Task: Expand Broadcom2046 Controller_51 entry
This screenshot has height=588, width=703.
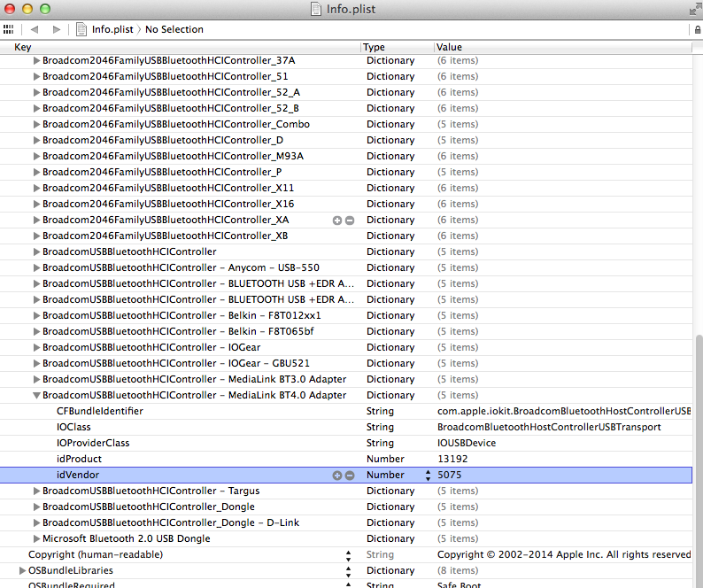Action: [37, 77]
